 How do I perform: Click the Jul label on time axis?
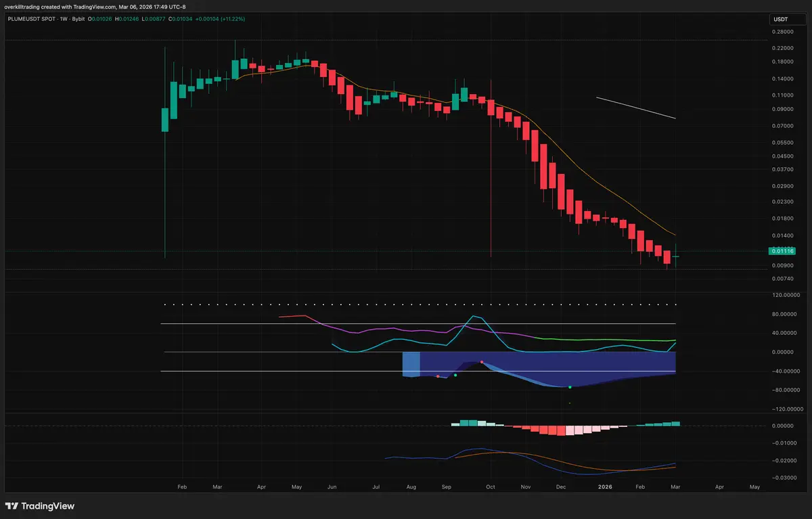(376, 487)
